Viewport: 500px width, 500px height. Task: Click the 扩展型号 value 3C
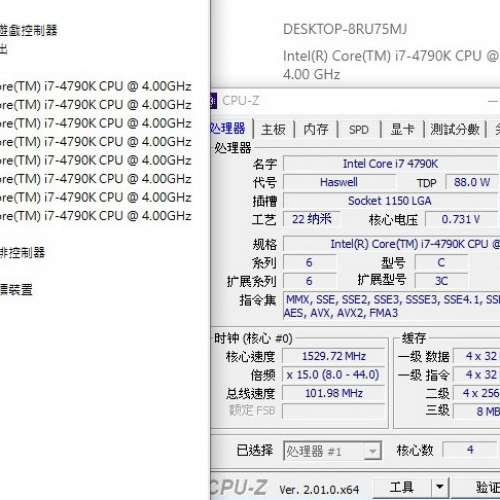(441, 281)
